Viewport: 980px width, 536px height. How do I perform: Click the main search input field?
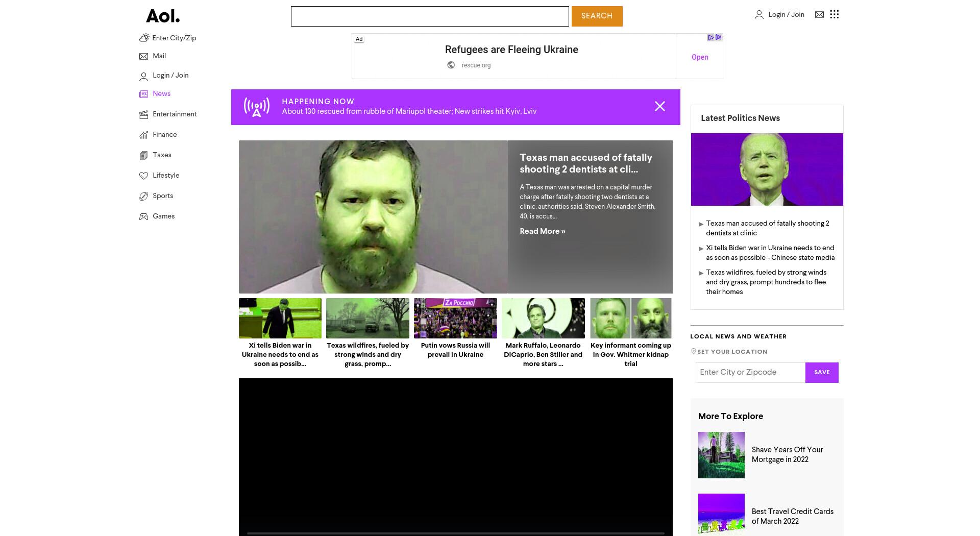pos(430,16)
